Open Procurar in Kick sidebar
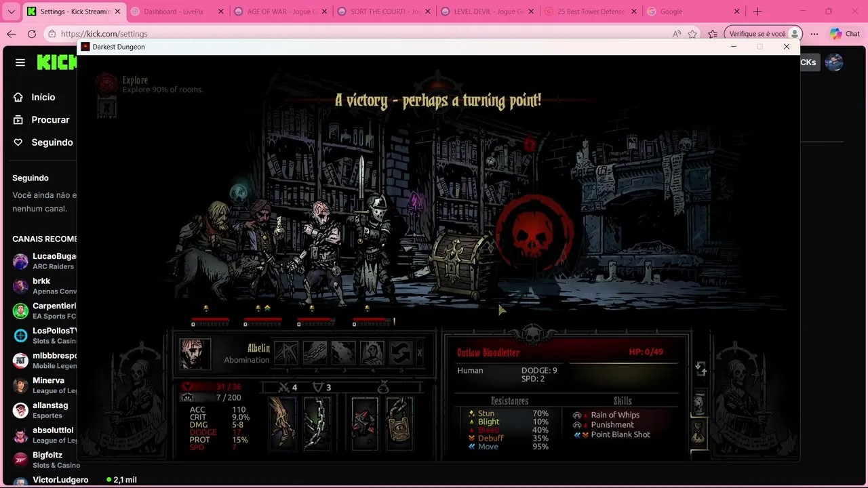The image size is (868, 488). (42, 119)
